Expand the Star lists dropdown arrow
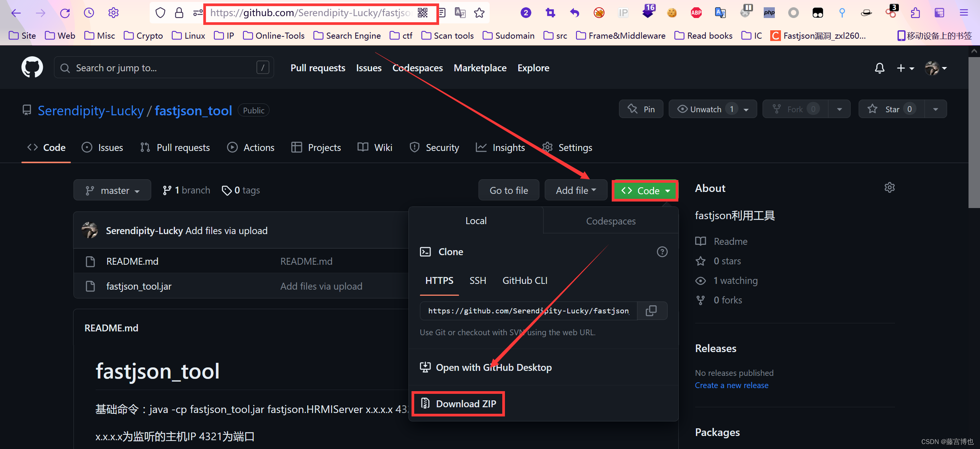The width and height of the screenshot is (980, 449). tap(935, 110)
